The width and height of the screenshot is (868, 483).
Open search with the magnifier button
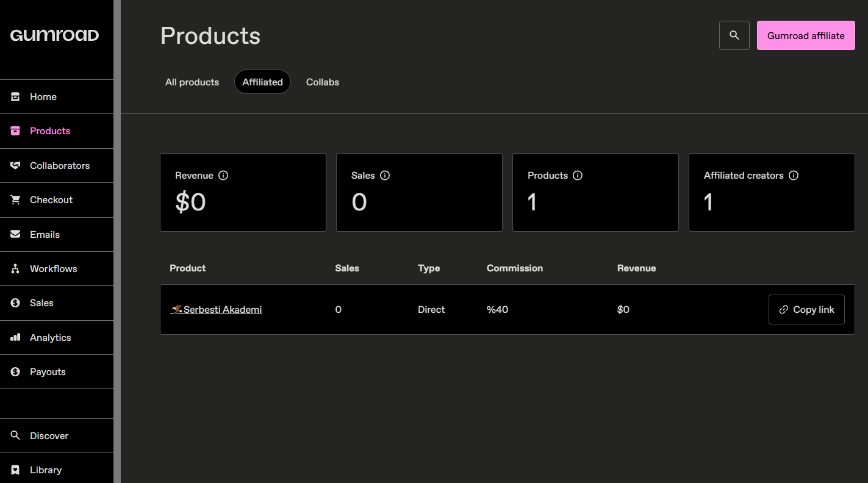coord(734,35)
